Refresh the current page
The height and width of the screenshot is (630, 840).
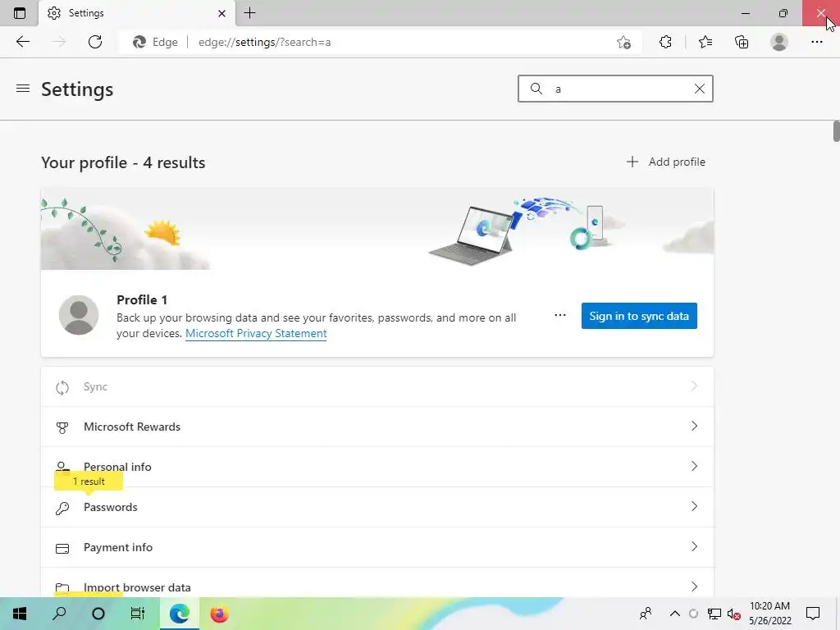tap(95, 42)
